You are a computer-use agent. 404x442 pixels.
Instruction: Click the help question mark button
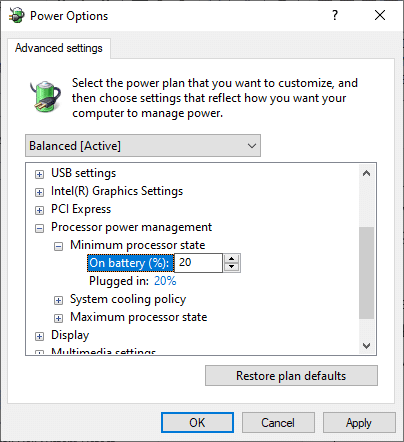click(x=335, y=15)
